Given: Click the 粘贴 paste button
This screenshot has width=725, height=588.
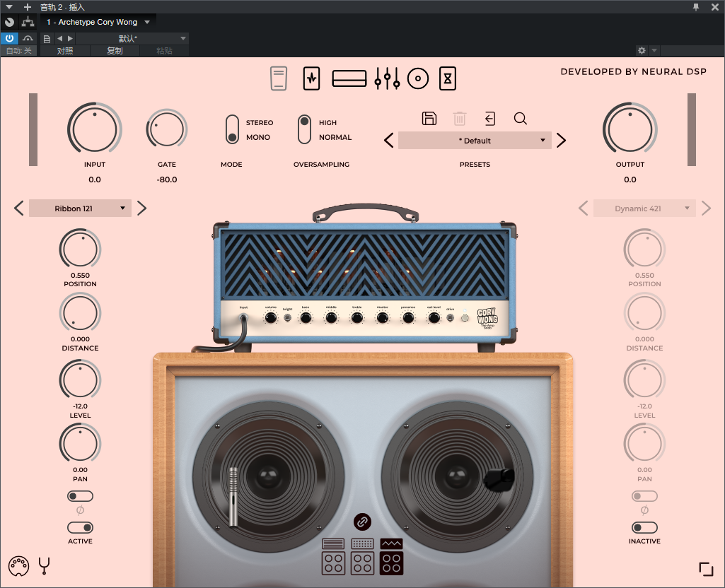Looking at the screenshot, I should click(x=164, y=51).
